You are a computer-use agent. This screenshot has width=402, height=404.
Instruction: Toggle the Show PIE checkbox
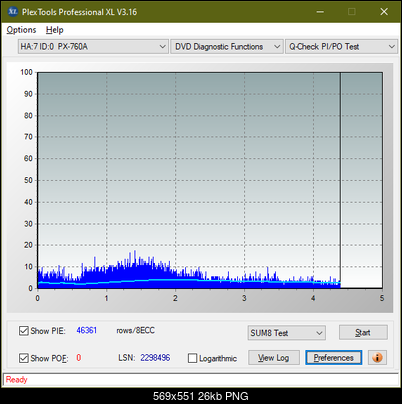point(24,331)
